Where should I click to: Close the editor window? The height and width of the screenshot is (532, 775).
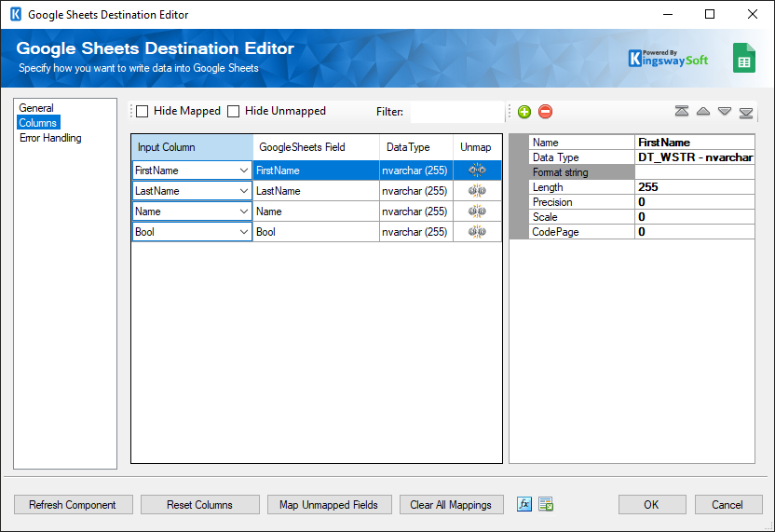[x=753, y=14]
